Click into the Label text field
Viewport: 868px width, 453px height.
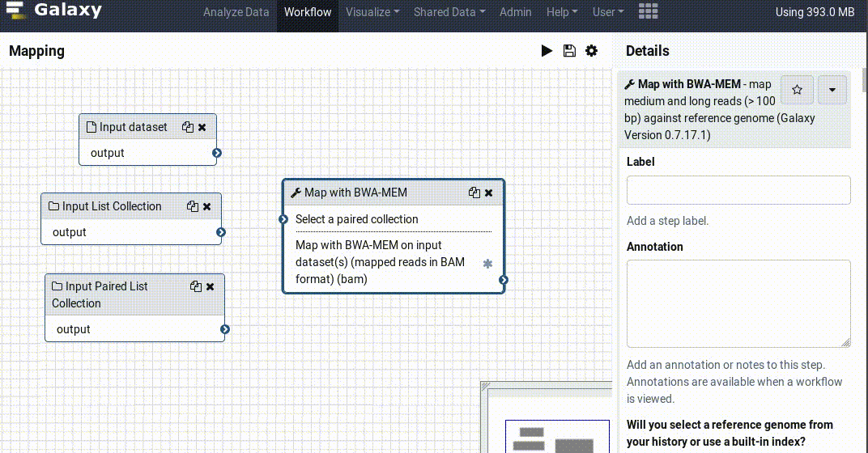point(738,190)
